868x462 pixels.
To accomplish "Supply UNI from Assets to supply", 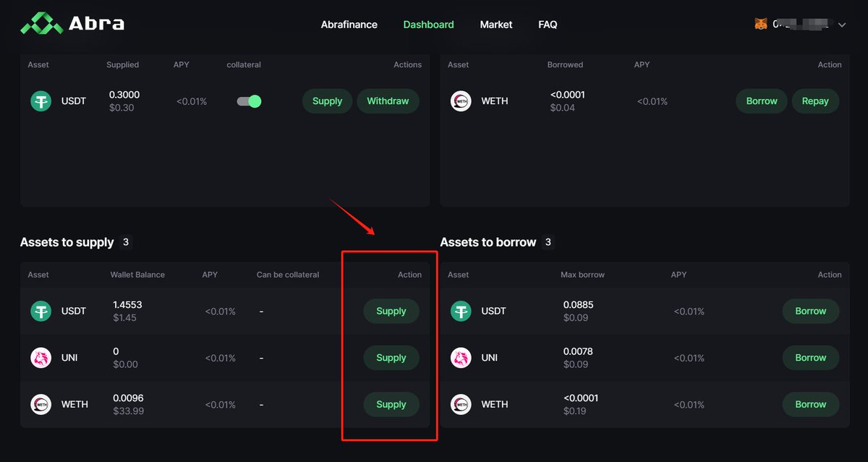I will pyautogui.click(x=391, y=358).
